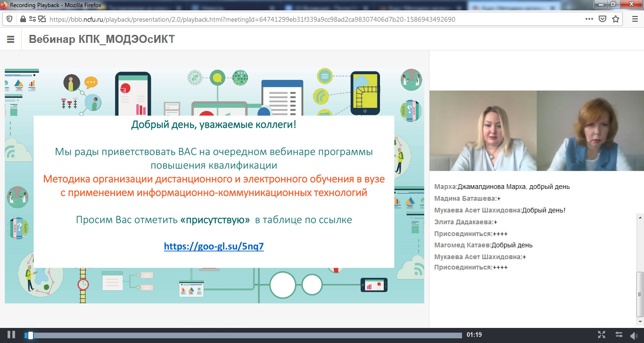Viewport: 644px width, 343px height.
Task: Click the Firefox logo in title bar
Action: 5,4
